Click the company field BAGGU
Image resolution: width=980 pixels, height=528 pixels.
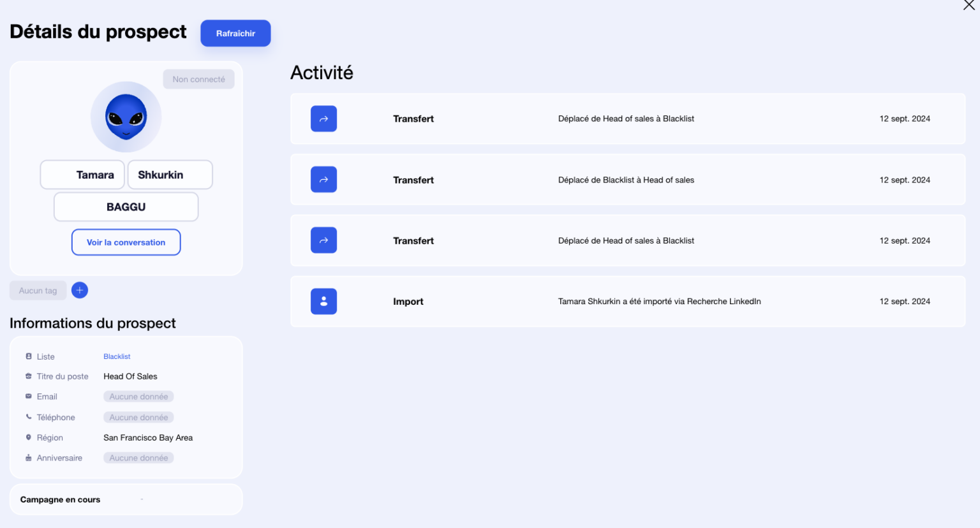(x=126, y=207)
